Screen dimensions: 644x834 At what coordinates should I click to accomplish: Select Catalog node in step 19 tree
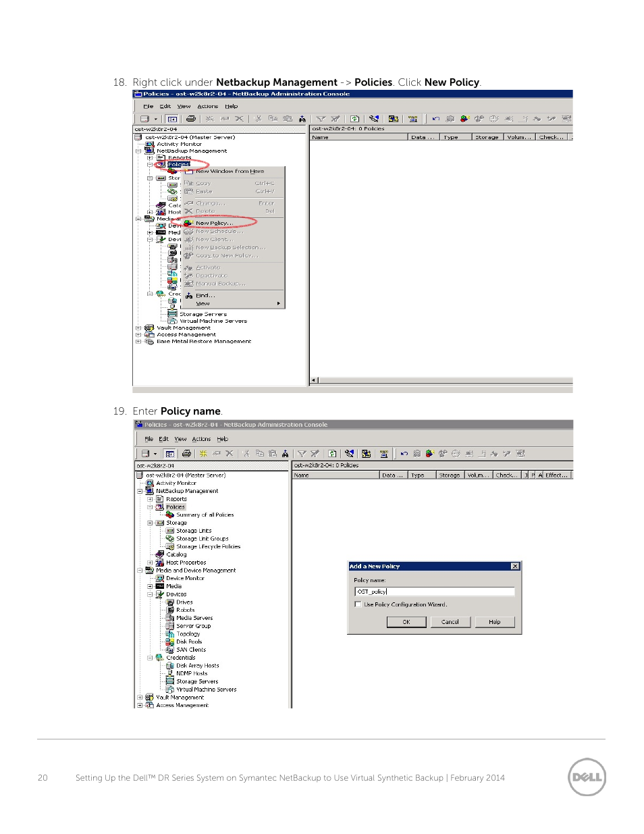pos(176,554)
